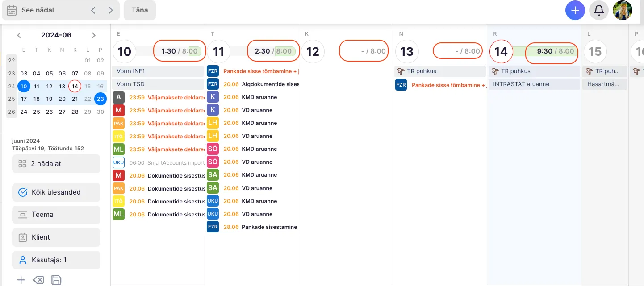644x286 pixels.
Task: Open notifications bell icon
Action: (599, 10)
